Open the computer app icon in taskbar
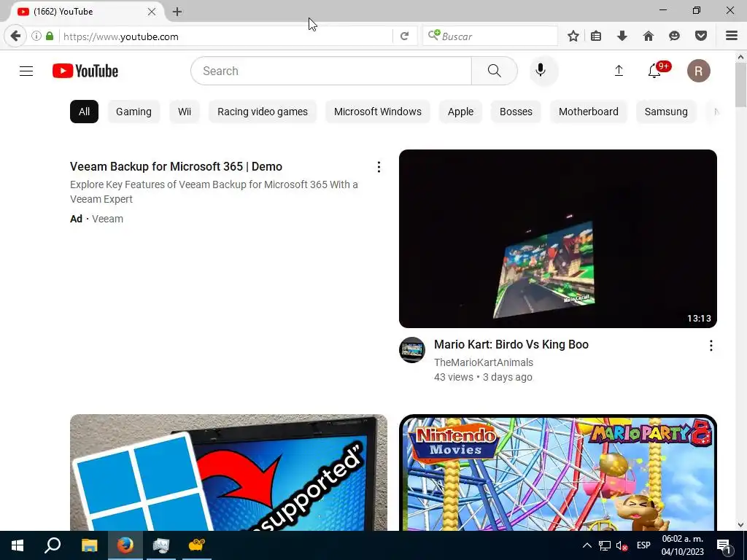The image size is (747, 560). click(161, 545)
